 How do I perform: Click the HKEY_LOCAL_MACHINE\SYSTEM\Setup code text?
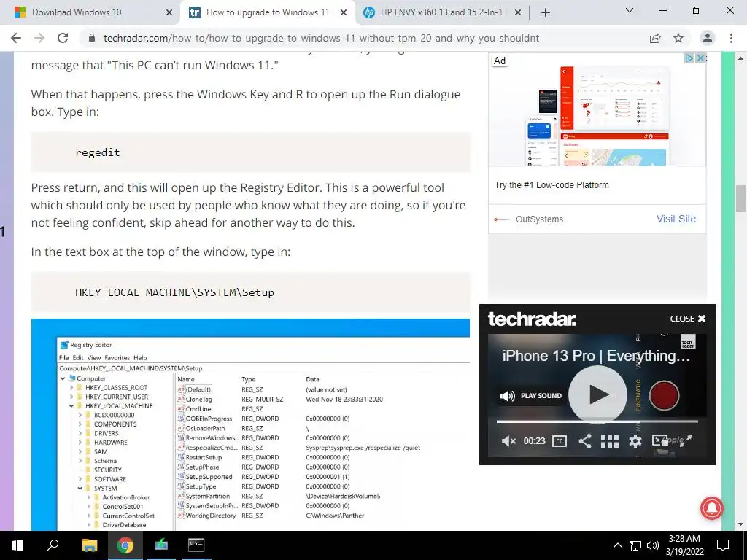[174, 292]
